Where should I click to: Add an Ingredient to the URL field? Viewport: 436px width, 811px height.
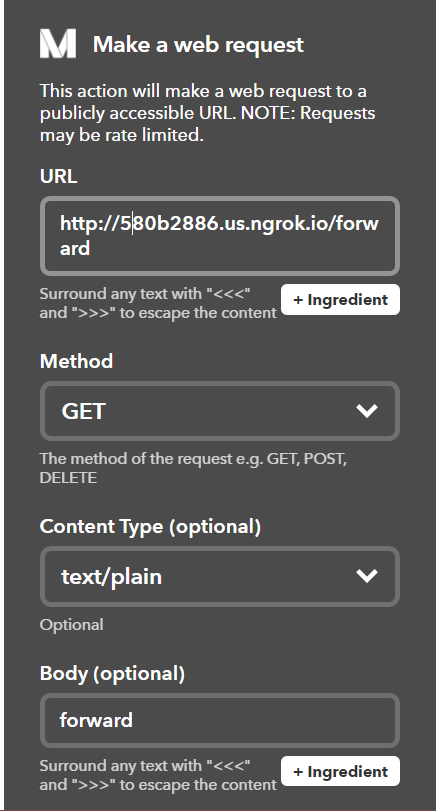click(x=340, y=299)
